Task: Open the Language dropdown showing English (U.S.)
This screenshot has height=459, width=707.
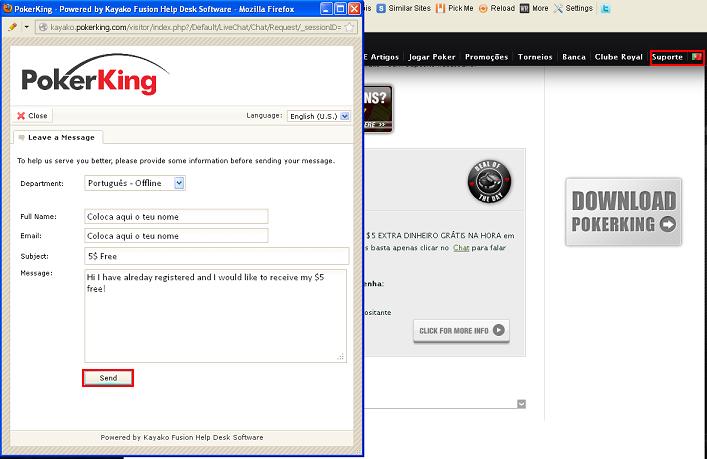Action: 319,116
